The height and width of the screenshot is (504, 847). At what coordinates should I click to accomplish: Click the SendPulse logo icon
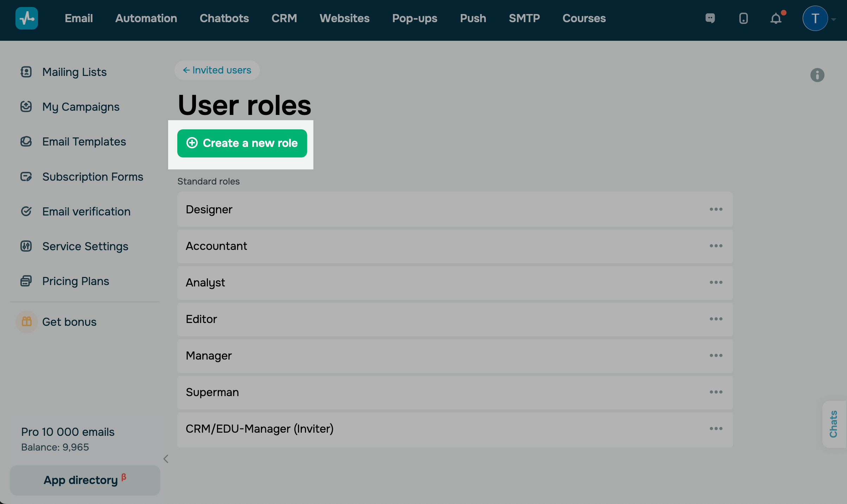point(27,18)
